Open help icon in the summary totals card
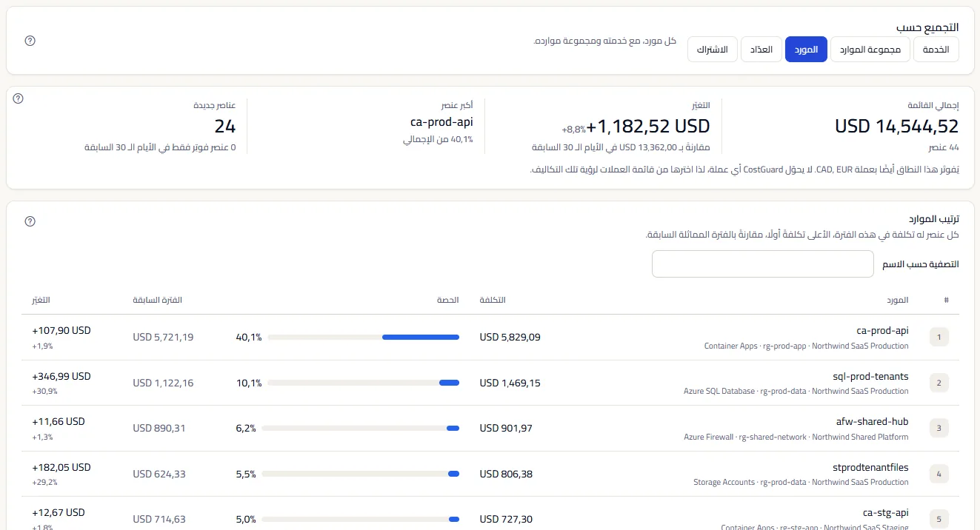The image size is (980, 530). click(x=19, y=98)
